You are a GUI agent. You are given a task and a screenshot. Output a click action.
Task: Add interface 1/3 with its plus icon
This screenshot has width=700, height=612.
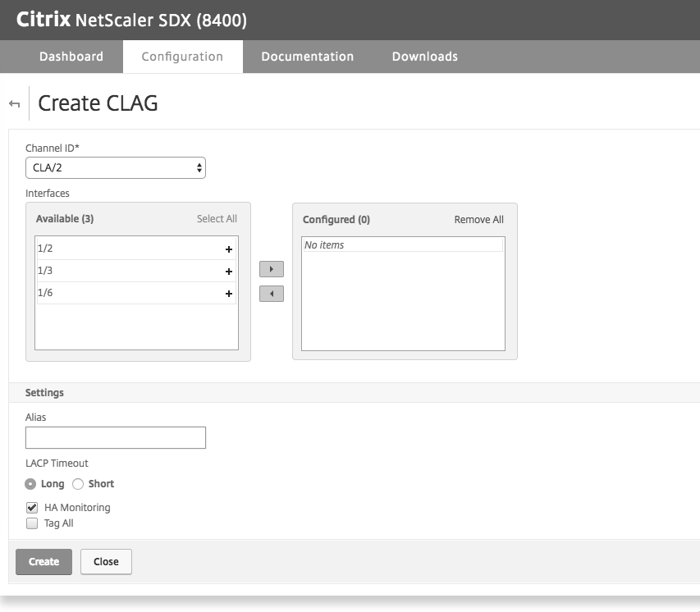pyautogui.click(x=229, y=272)
